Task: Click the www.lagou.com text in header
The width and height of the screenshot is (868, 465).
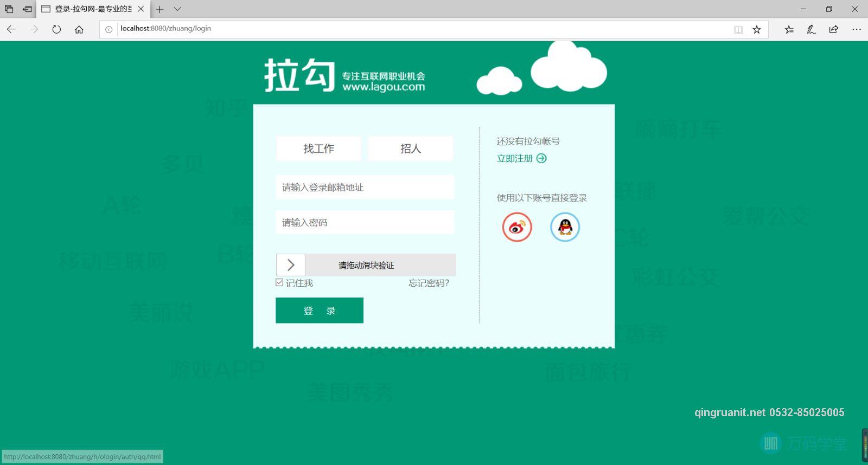Action: [384, 87]
